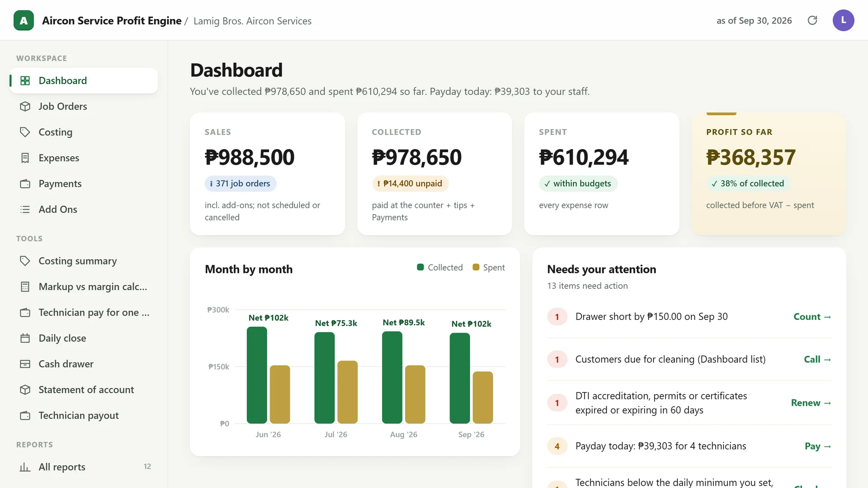Click the Dashboard grid icon

coord(25,80)
